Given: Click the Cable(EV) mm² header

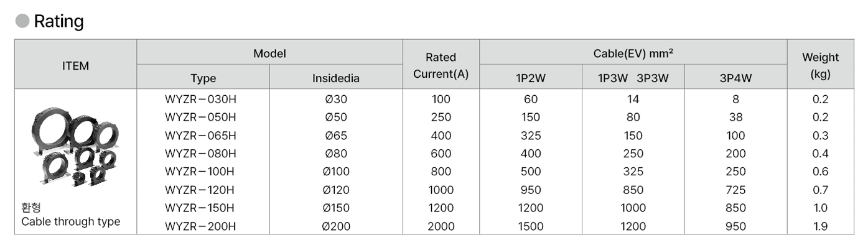Looking at the screenshot, I should 633,53.
